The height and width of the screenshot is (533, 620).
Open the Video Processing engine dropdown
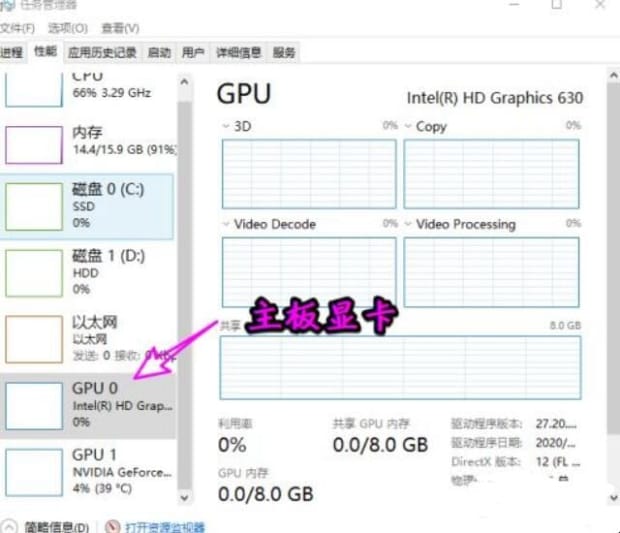pyautogui.click(x=408, y=224)
